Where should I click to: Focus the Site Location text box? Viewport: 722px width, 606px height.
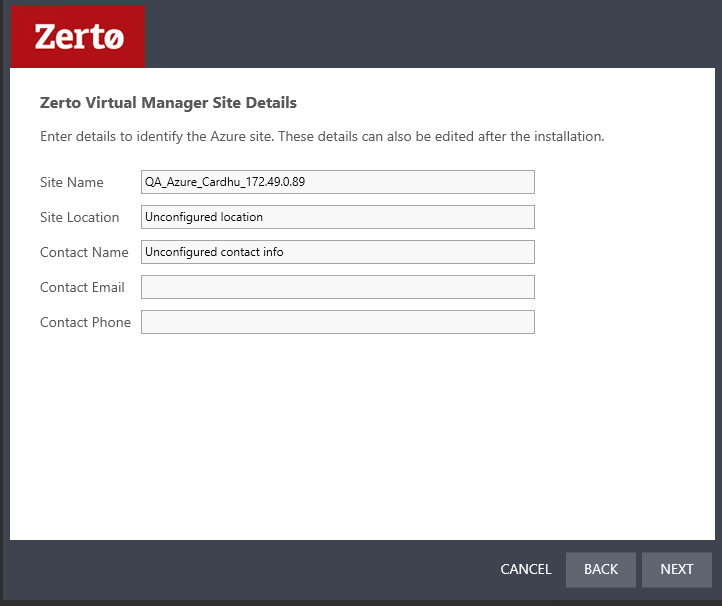point(338,217)
